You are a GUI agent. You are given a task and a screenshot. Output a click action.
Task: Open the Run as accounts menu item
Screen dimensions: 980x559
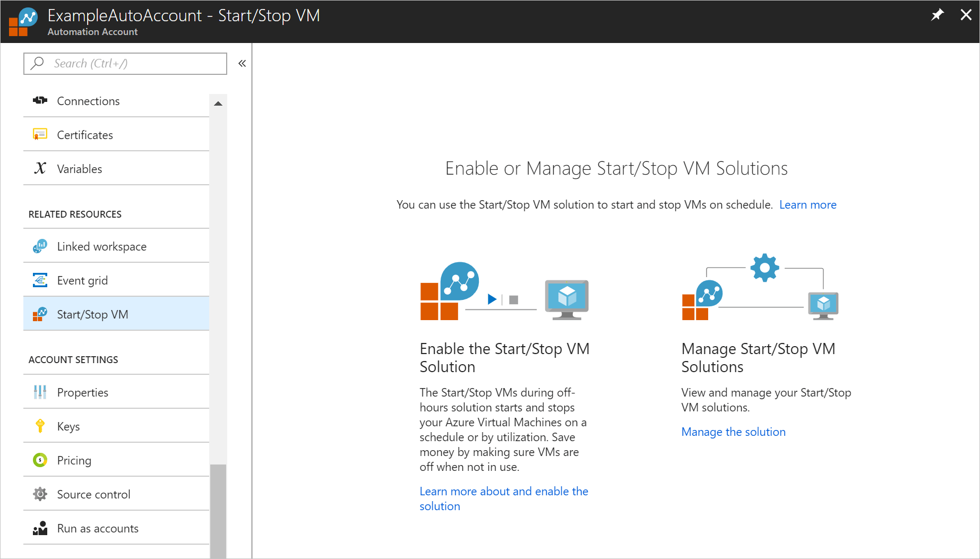coord(116,528)
